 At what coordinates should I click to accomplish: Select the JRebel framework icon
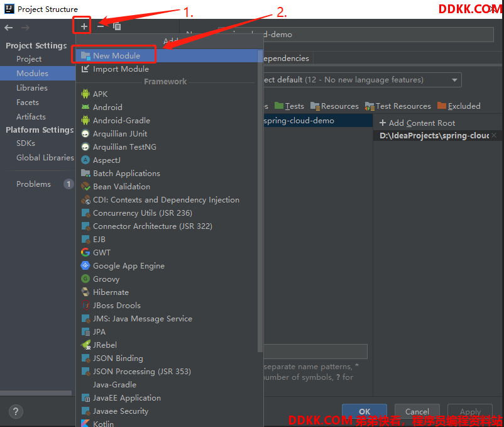(x=85, y=345)
